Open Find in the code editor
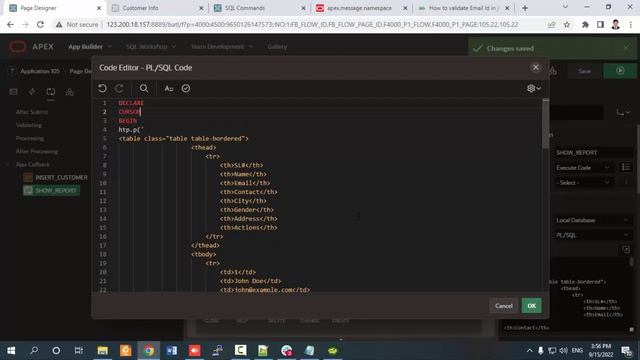This screenshot has width=640, height=360. [144, 88]
